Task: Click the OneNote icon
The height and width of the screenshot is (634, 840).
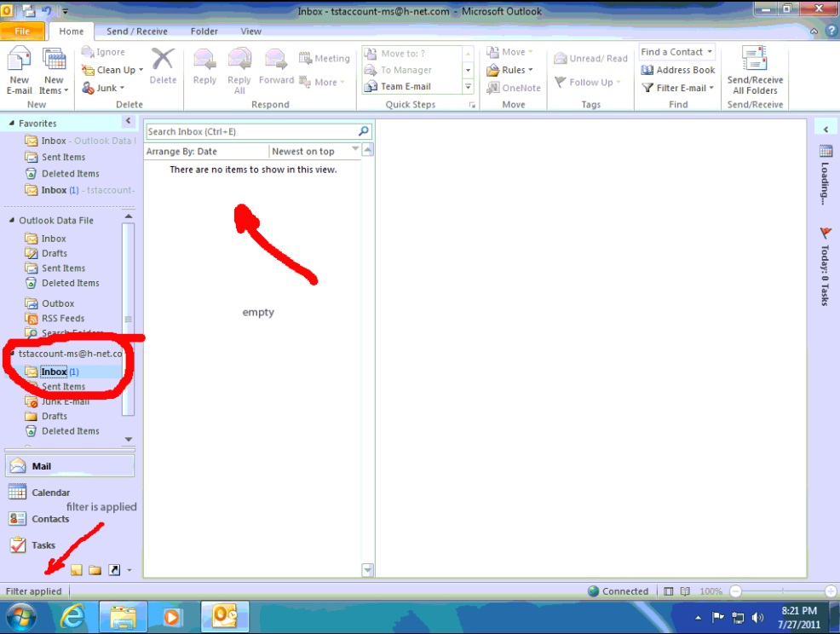Action: pos(493,88)
